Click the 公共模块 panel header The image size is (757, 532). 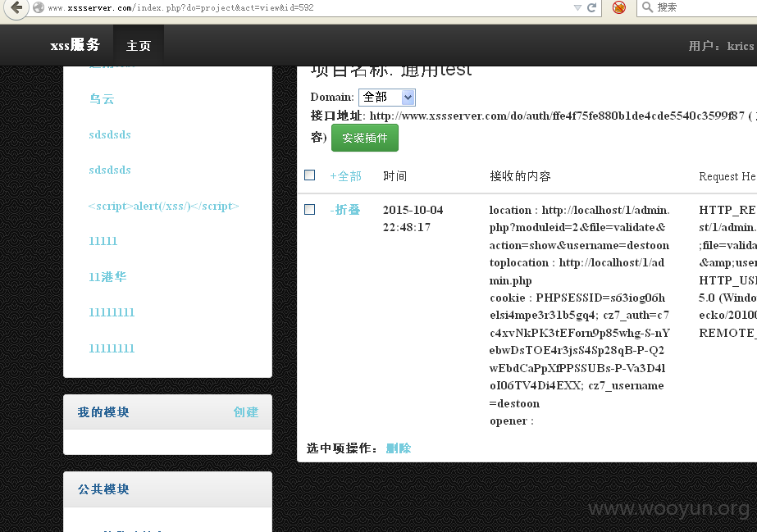point(167,489)
